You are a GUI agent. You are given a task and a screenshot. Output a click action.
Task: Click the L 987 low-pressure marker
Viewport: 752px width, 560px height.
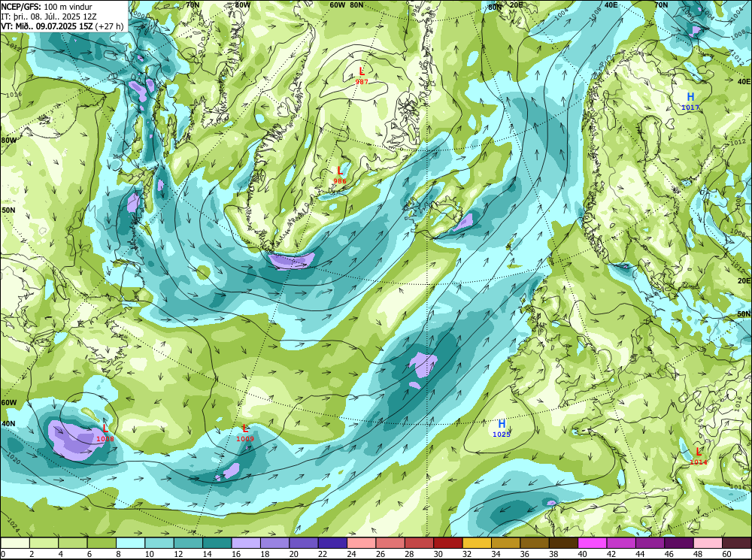coord(362,76)
